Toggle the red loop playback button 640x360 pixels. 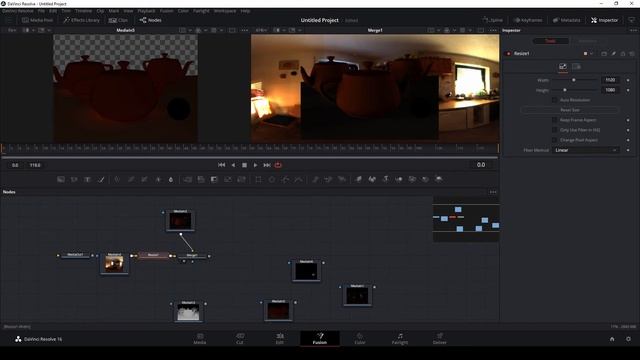point(278,165)
